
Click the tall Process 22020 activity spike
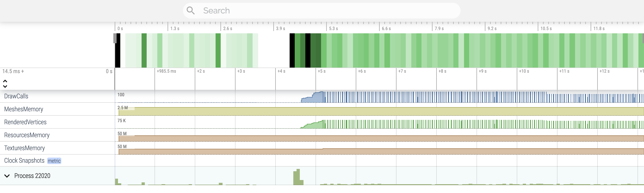pos(298,177)
